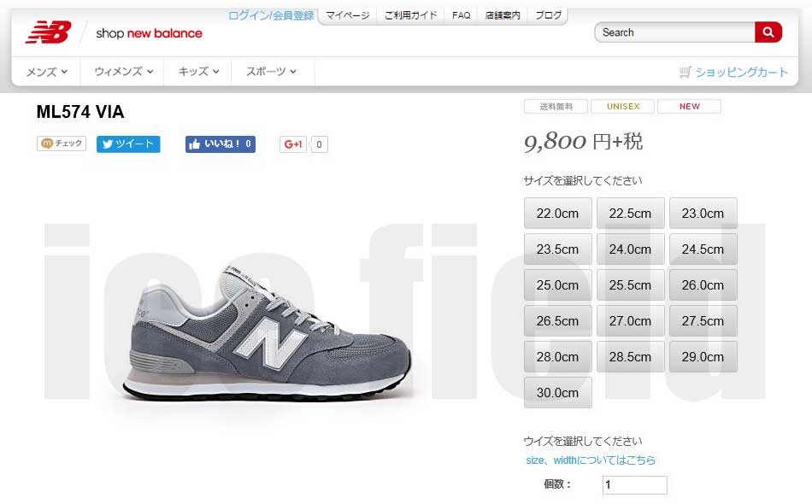The height and width of the screenshot is (504, 812).
Task: Go to the FAQ tab
Action: [x=461, y=15]
